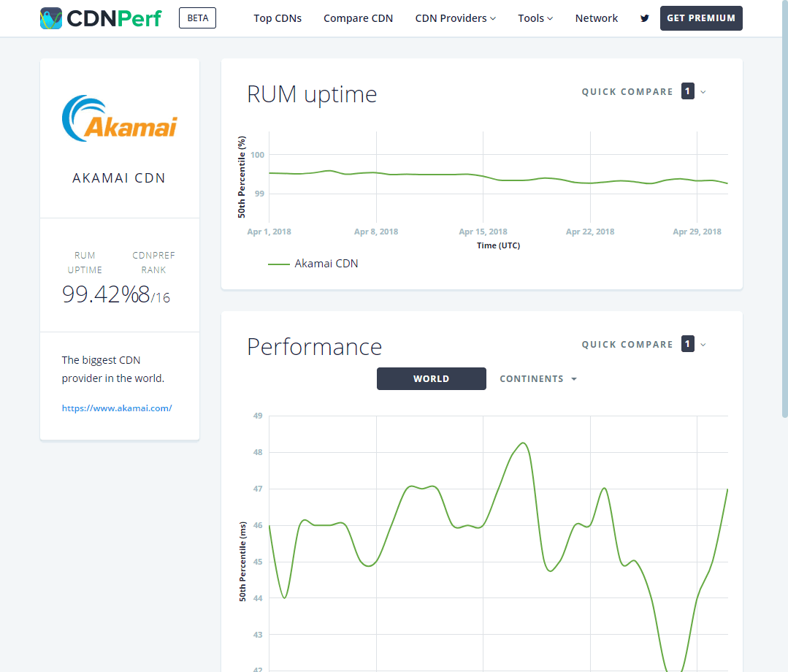Screen dimensions: 788x672
Task: Open the Twitter bird icon link
Action: click(x=644, y=18)
